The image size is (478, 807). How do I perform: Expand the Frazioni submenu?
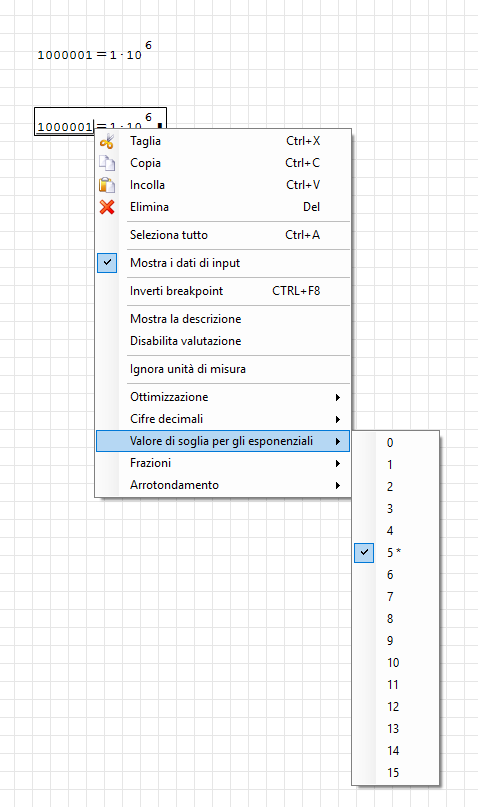223,463
